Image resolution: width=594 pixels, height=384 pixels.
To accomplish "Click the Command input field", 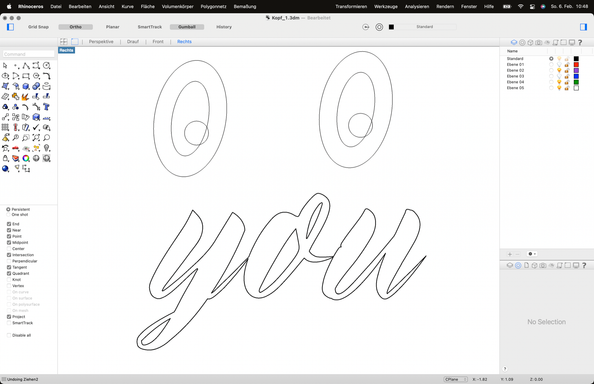I will [x=29, y=54].
